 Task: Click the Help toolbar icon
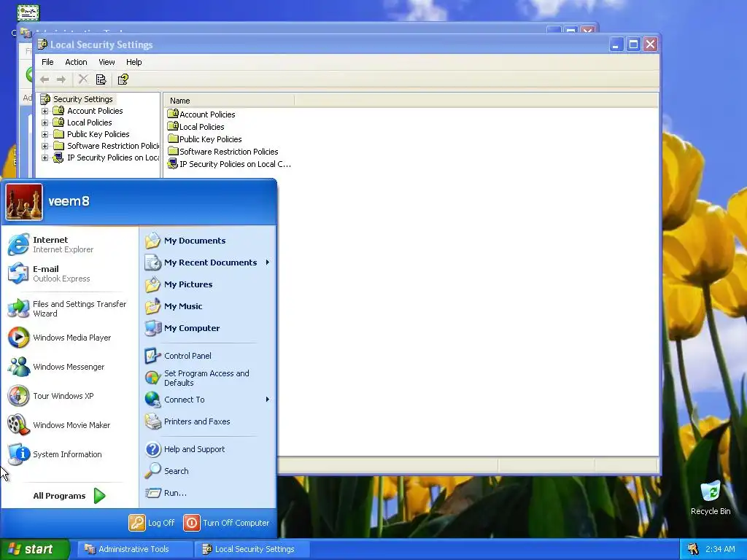click(123, 79)
